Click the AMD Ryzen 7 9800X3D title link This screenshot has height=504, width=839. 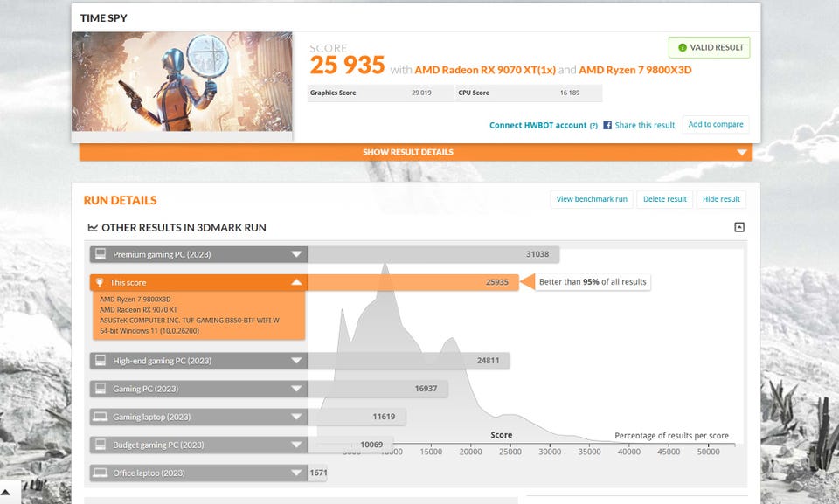635,70
